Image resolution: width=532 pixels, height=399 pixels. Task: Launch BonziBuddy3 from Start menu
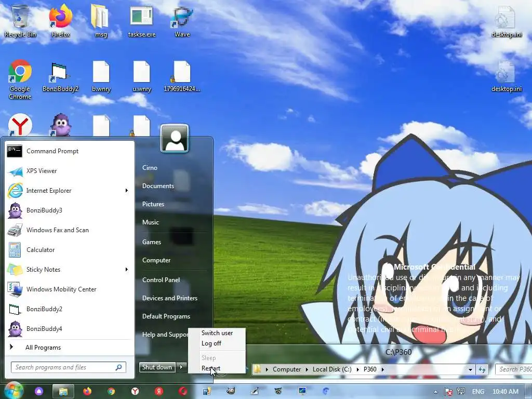(x=70, y=210)
